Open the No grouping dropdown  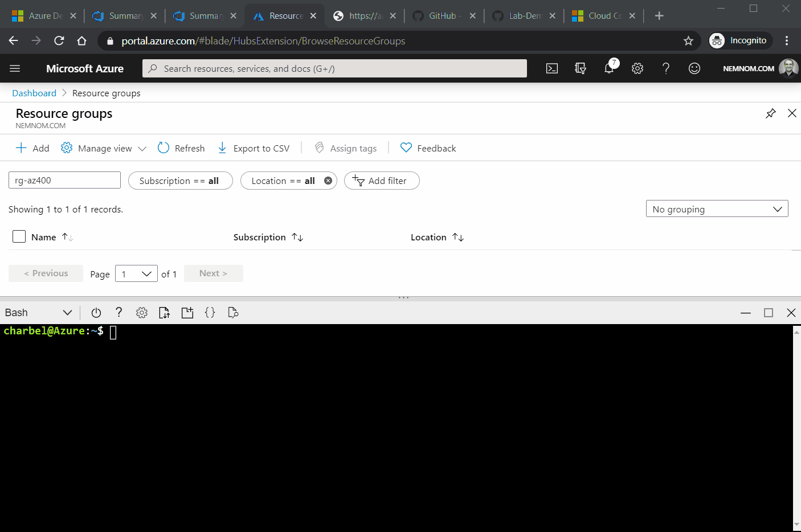[717, 209]
